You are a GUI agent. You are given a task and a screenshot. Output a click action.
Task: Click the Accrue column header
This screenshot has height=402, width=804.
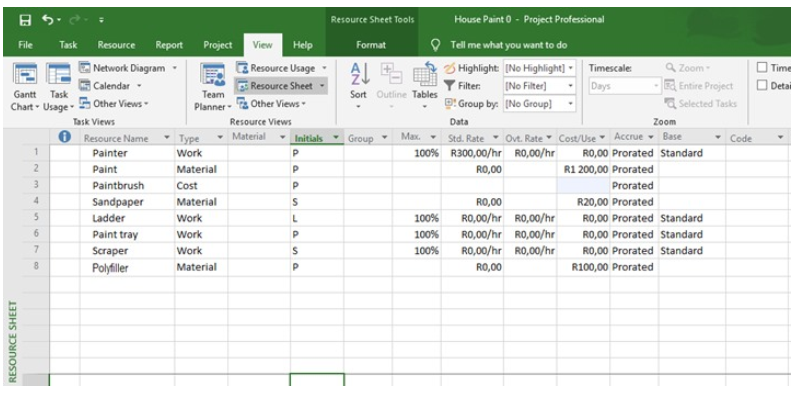click(634, 137)
